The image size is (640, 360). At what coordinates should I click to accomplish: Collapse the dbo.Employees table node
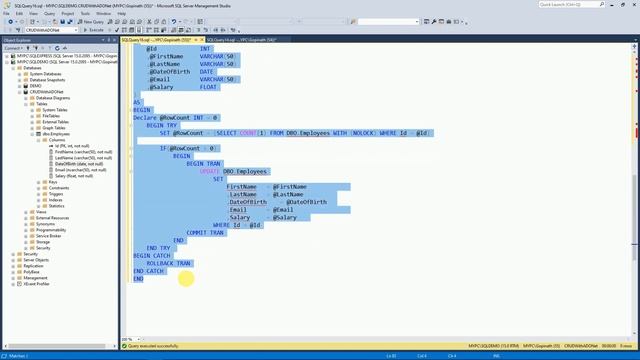click(32, 134)
